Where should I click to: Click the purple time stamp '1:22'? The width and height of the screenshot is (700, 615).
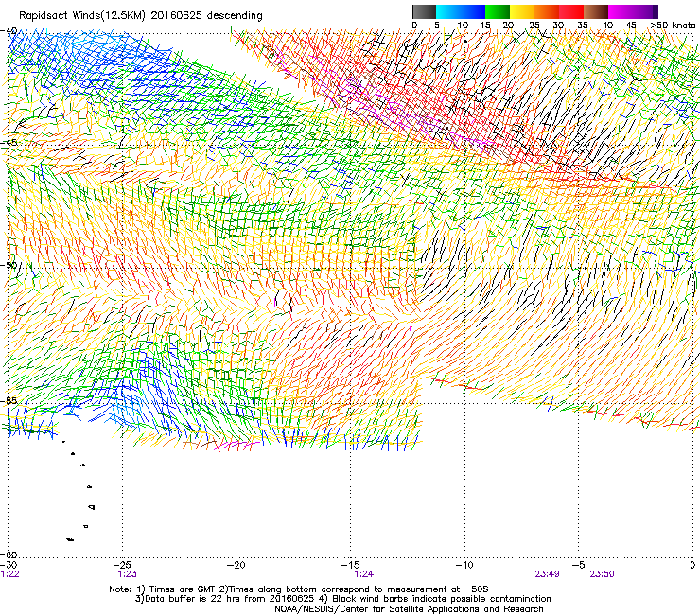[9, 574]
